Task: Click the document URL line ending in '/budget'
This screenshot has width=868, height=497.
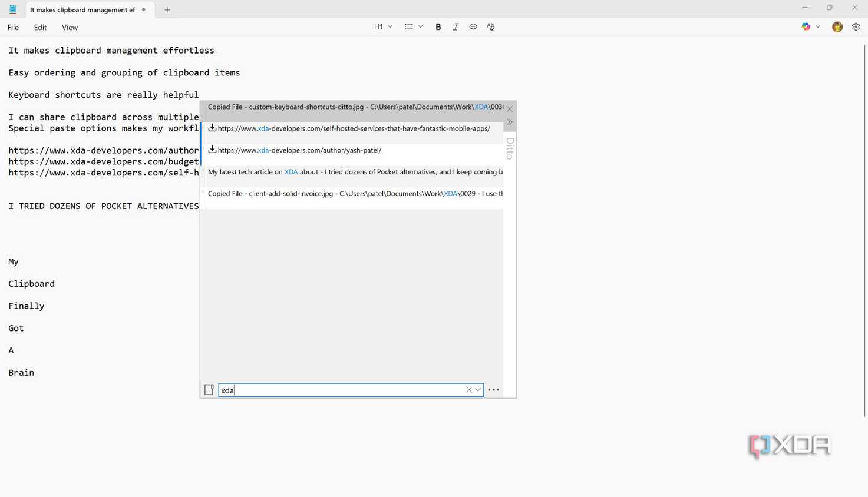Action: click(x=104, y=162)
